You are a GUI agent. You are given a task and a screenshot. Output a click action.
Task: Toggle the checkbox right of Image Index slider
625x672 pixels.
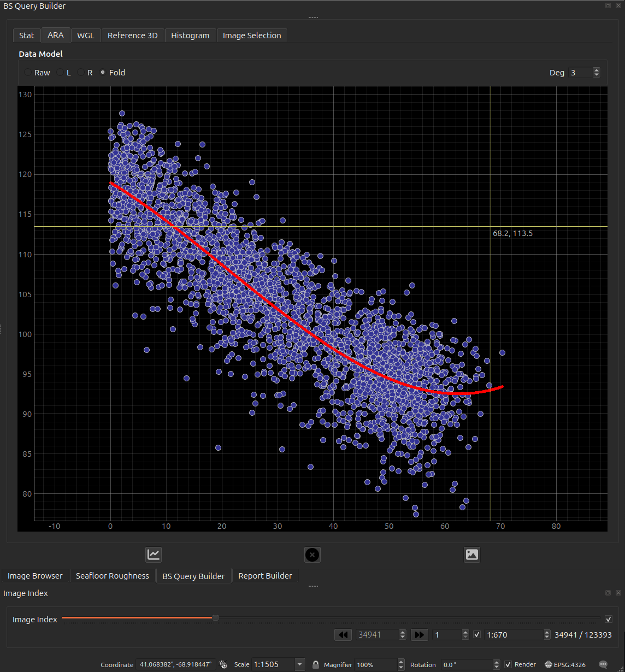609,619
